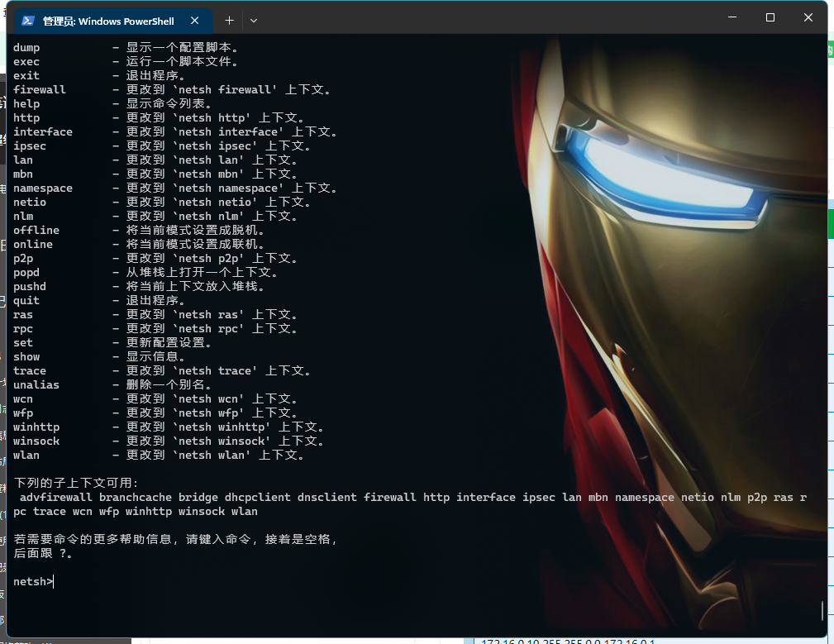Open a new tab with the plus icon

[229, 20]
